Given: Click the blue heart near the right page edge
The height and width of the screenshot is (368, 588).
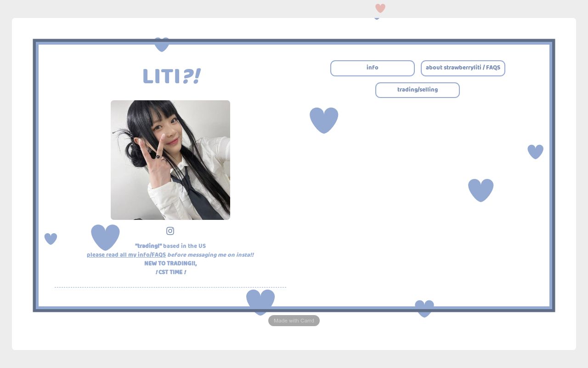Looking at the screenshot, I should 535,151.
